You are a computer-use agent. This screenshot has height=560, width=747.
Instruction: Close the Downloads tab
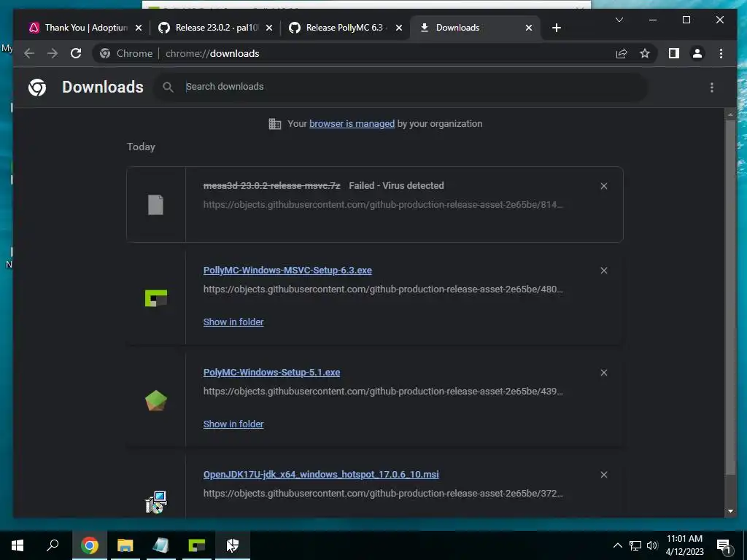click(529, 28)
